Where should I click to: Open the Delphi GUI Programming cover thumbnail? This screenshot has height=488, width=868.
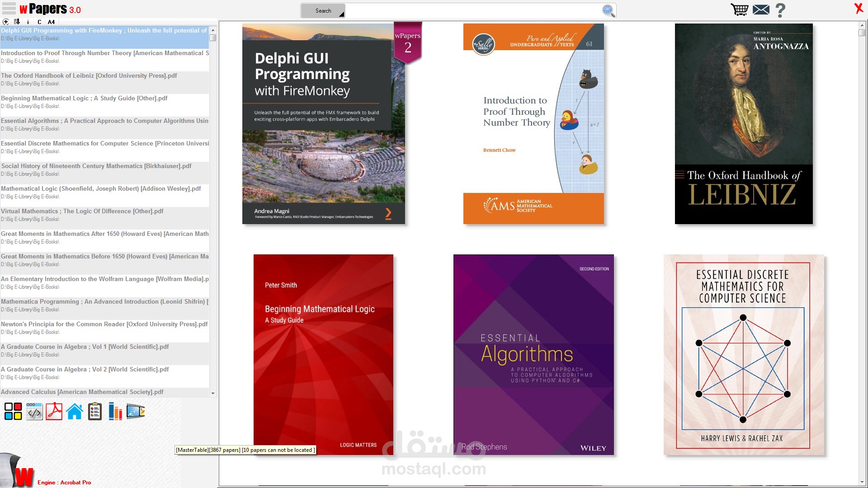point(324,124)
